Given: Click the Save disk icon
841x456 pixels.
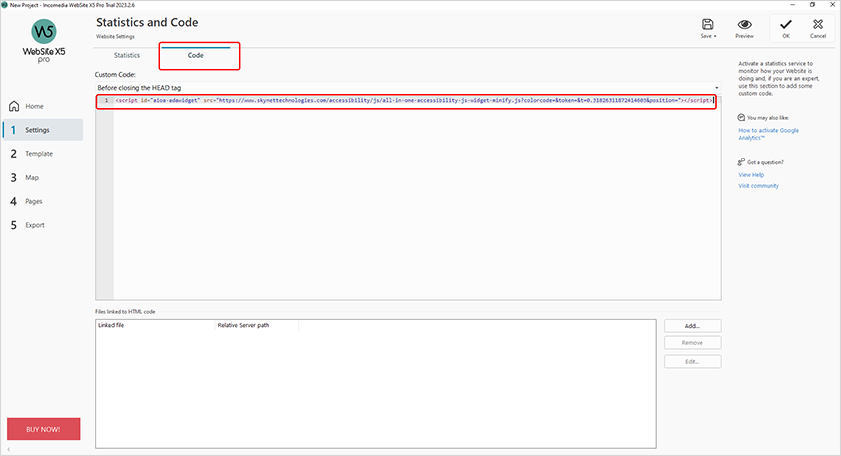Looking at the screenshot, I should click(x=707, y=24).
